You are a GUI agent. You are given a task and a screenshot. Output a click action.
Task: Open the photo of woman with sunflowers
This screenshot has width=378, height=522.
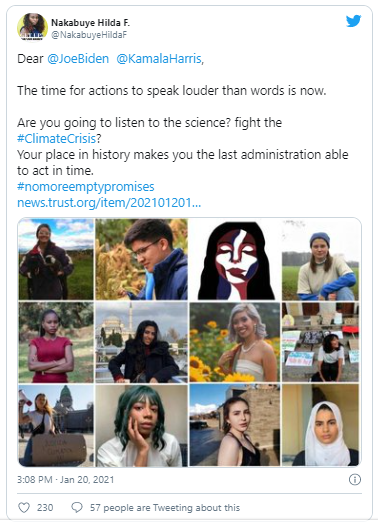(x=235, y=342)
